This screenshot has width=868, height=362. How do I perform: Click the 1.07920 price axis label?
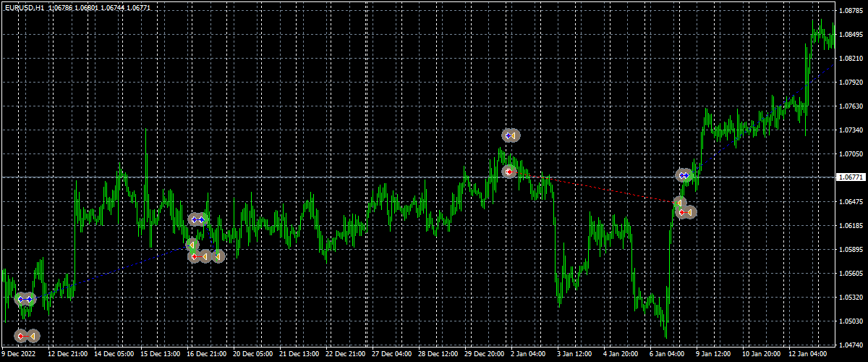coord(851,83)
